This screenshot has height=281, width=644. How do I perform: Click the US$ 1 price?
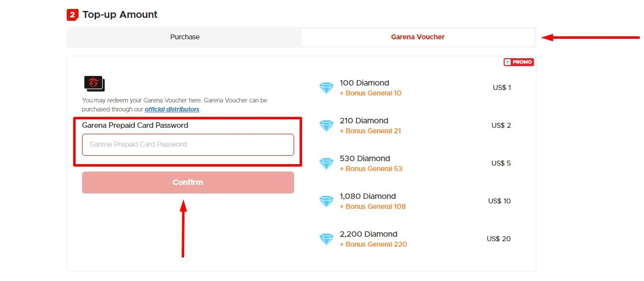coord(502,88)
